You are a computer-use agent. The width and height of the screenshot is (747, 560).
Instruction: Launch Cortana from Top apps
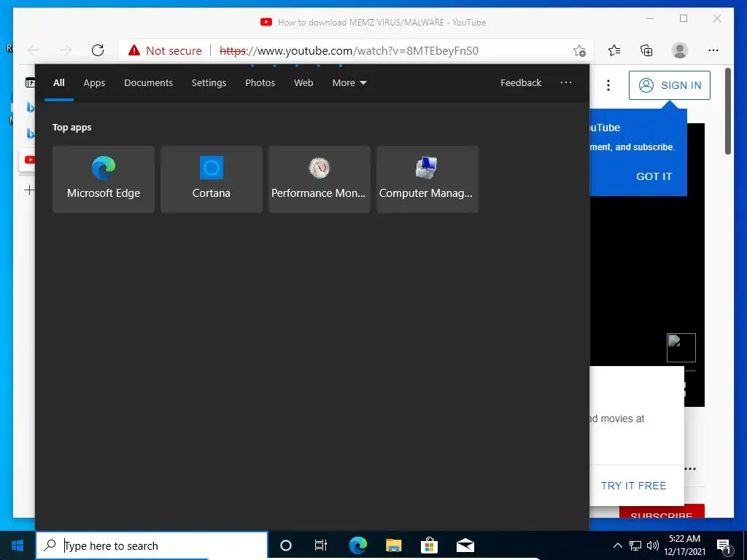pyautogui.click(x=211, y=179)
